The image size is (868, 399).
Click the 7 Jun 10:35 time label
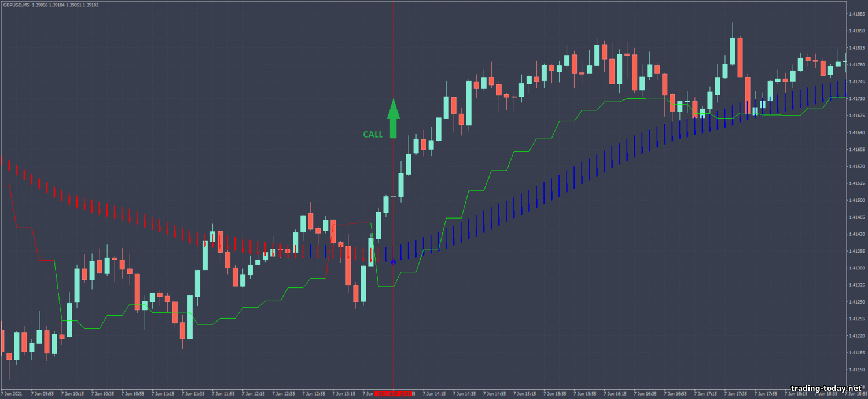102,394
